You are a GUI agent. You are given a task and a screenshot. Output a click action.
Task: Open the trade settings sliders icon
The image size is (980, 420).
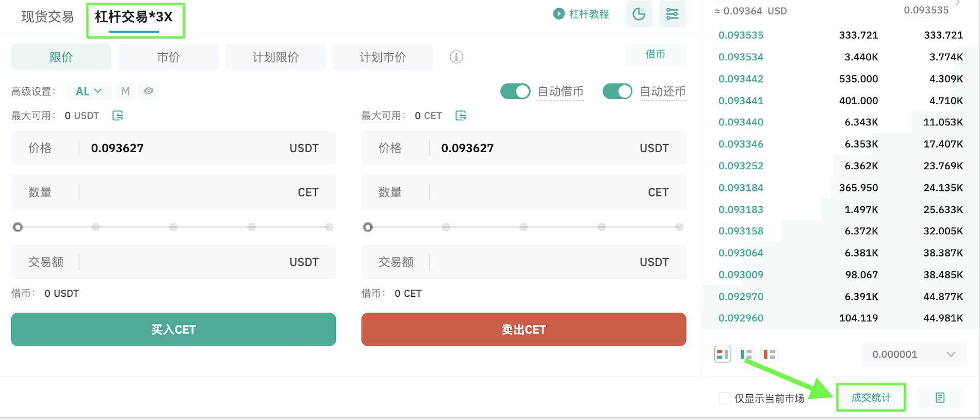(673, 14)
